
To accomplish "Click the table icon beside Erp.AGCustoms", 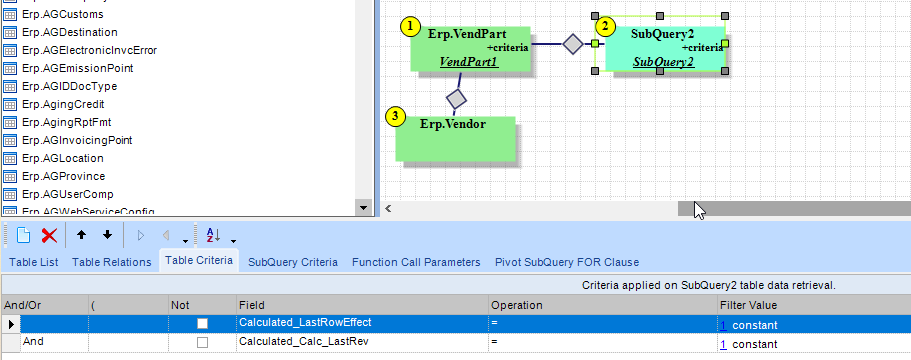I will coord(10,14).
